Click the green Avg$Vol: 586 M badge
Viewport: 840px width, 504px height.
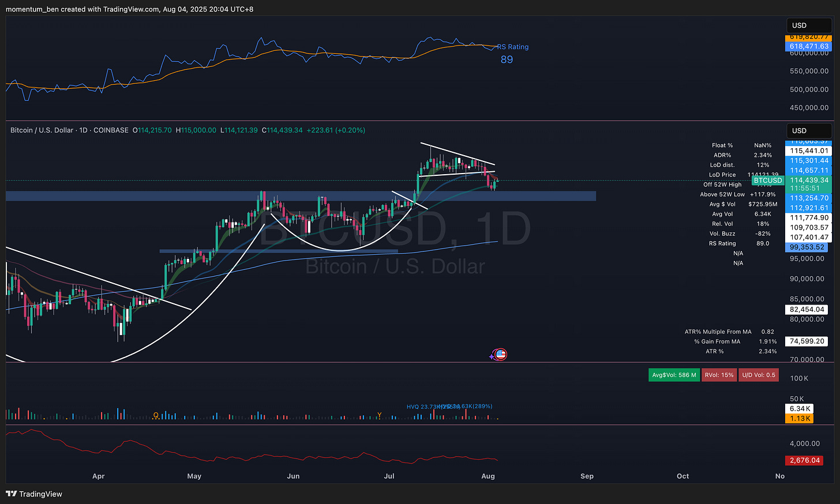(674, 375)
